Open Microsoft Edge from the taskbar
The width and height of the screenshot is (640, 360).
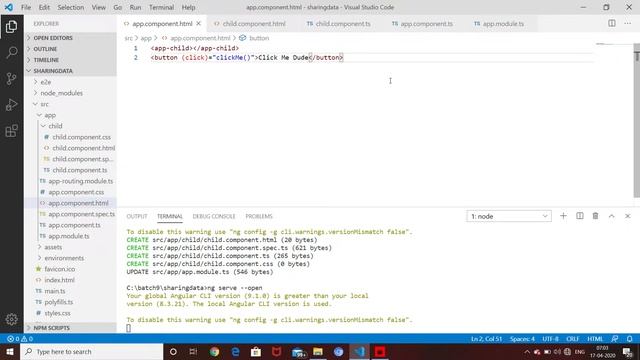click(236, 351)
